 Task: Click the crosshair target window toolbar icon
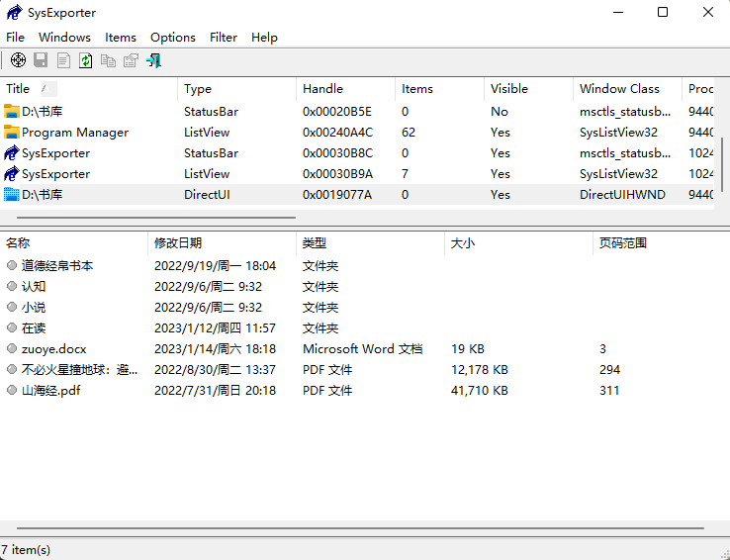point(18,60)
